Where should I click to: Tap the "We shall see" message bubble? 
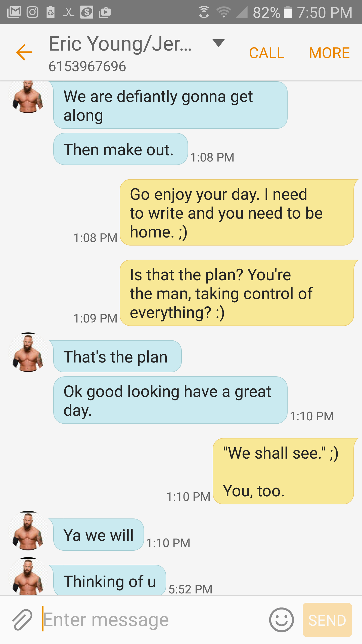[x=283, y=471]
